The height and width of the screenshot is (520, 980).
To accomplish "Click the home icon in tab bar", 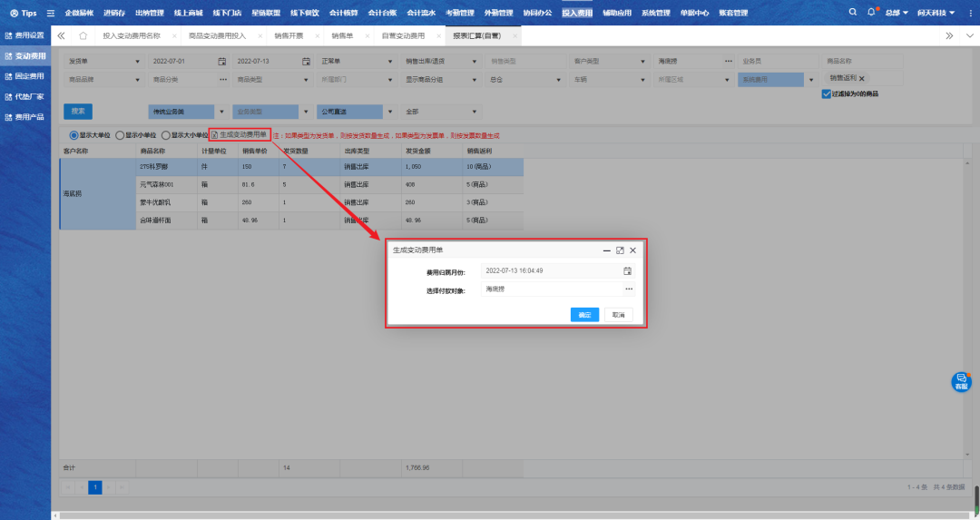I will coord(83,35).
